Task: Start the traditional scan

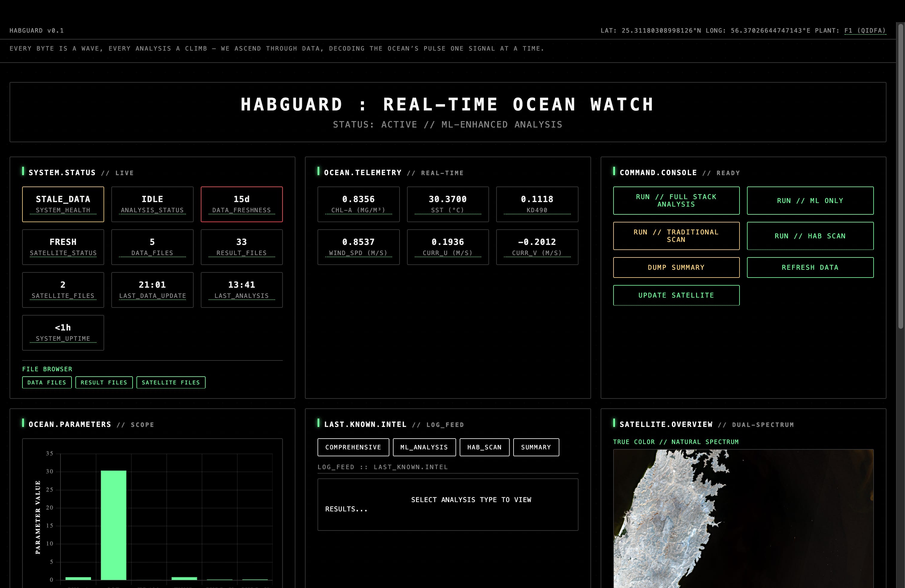Action: pos(676,236)
